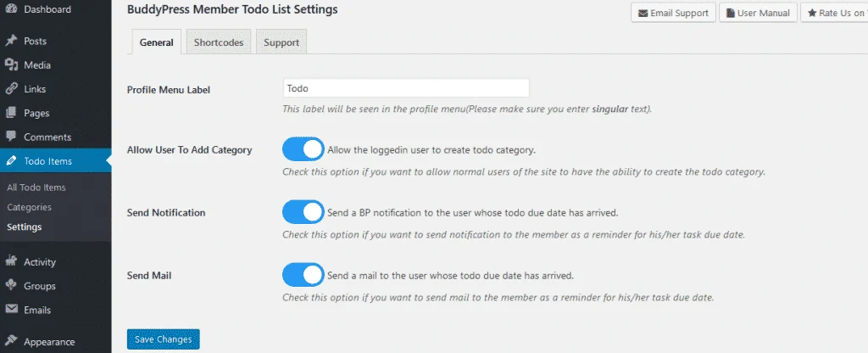
Task: Click the Emails envelope icon in sidebar
Action: (11, 310)
